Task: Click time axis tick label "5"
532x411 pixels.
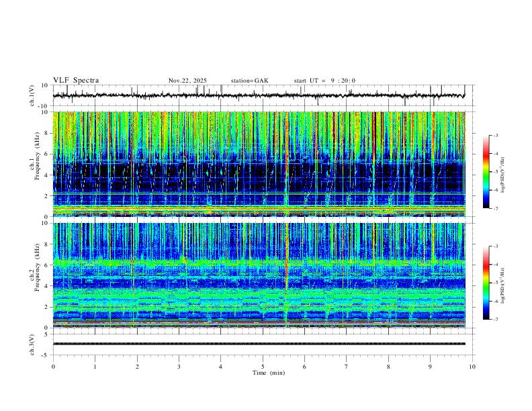Action: click(263, 367)
